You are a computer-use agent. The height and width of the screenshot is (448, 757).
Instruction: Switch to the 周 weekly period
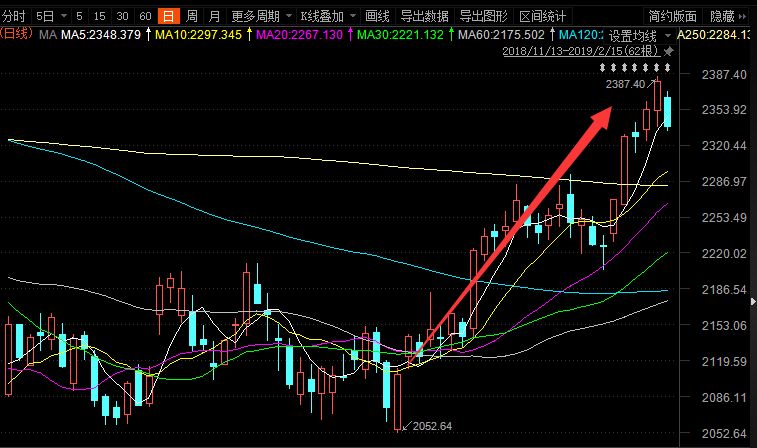click(192, 16)
